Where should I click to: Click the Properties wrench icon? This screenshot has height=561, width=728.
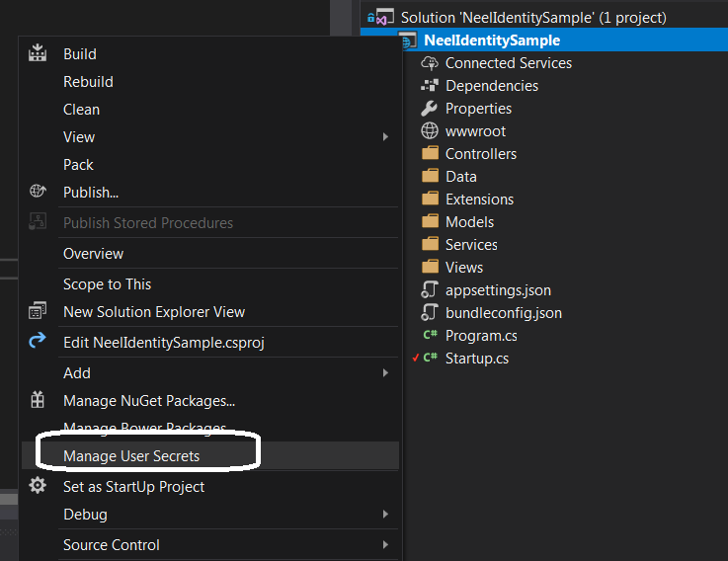(x=430, y=109)
